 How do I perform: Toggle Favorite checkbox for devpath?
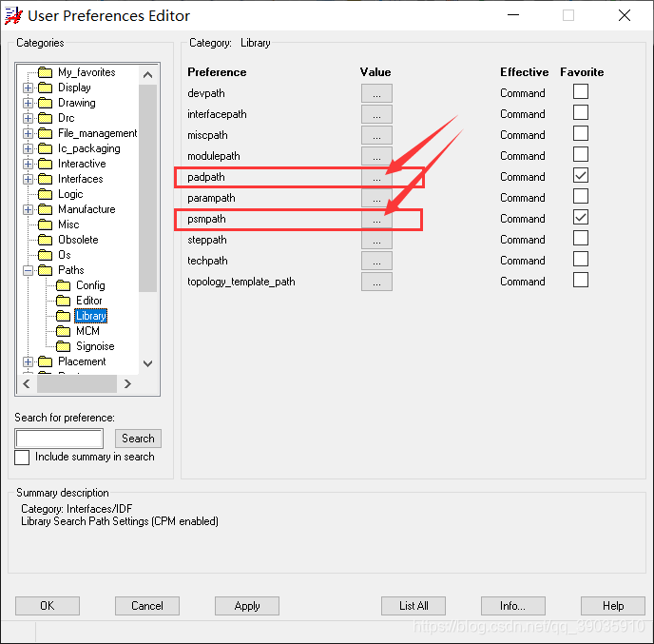581,91
